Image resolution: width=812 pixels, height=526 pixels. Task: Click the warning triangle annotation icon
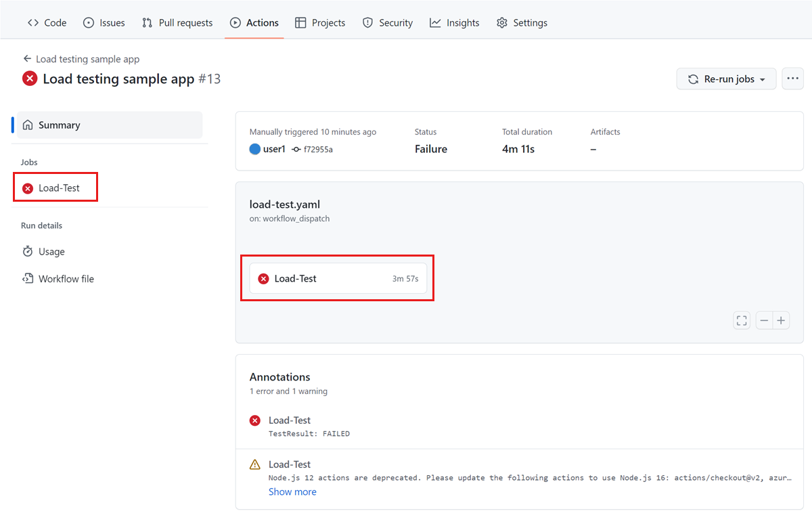pyautogui.click(x=255, y=464)
